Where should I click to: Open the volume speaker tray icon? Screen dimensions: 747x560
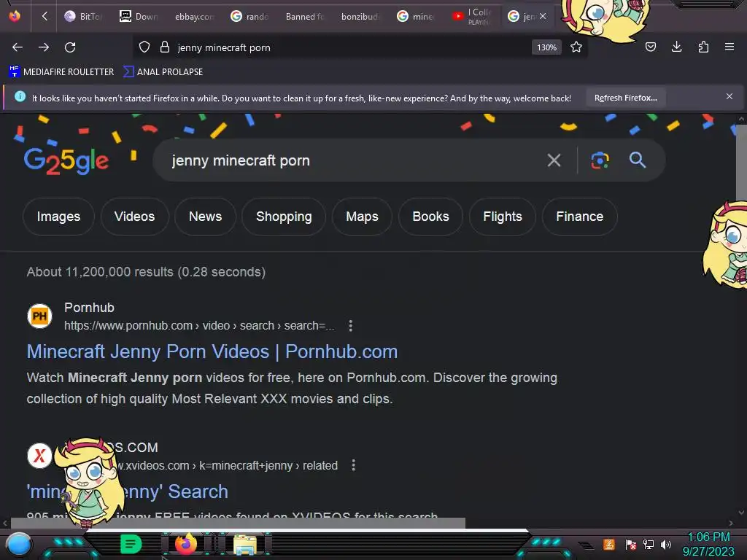tap(665, 544)
